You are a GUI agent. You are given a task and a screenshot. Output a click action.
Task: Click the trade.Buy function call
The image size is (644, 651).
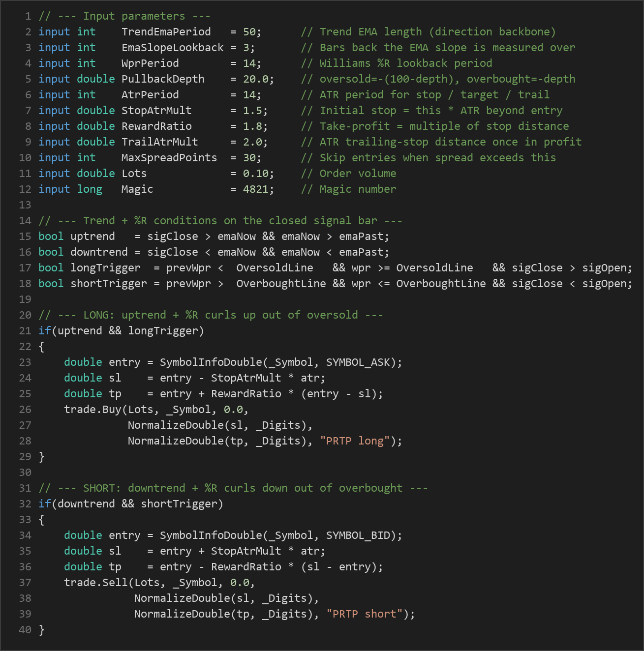[x=92, y=410]
